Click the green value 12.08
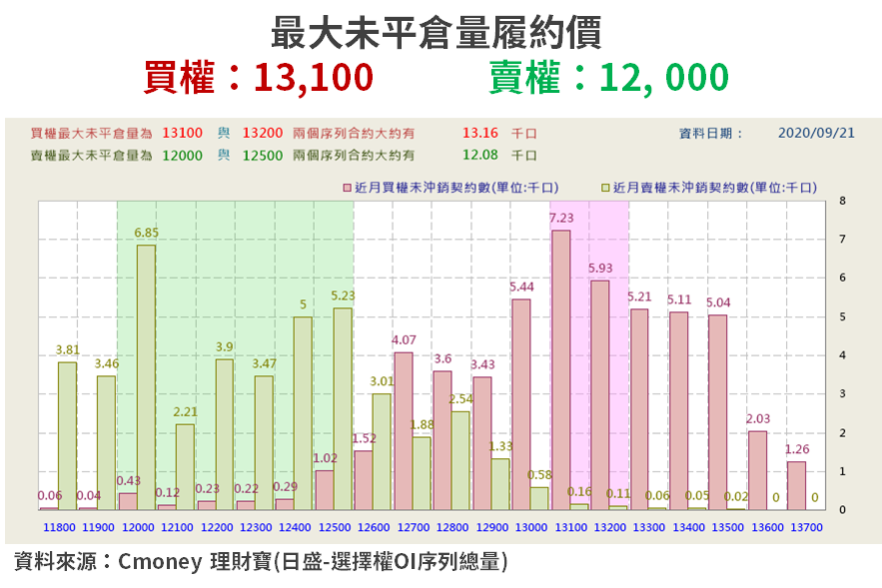 [479, 155]
